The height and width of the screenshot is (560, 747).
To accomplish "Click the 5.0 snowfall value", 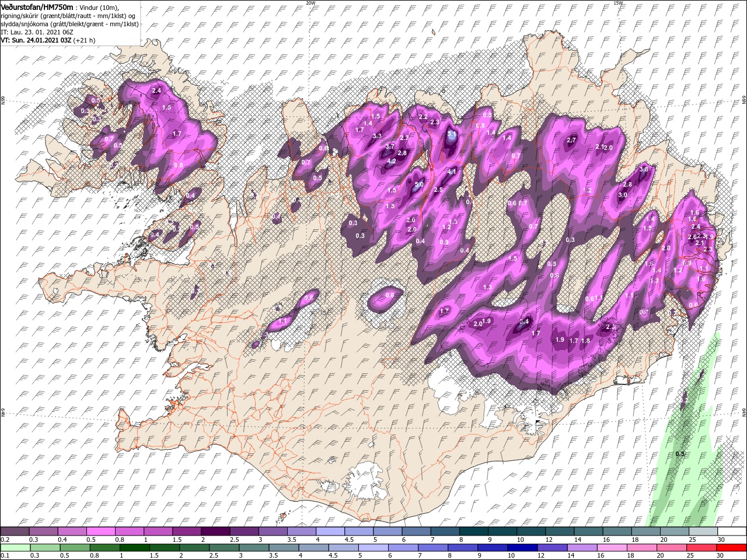I will tap(418, 184).
